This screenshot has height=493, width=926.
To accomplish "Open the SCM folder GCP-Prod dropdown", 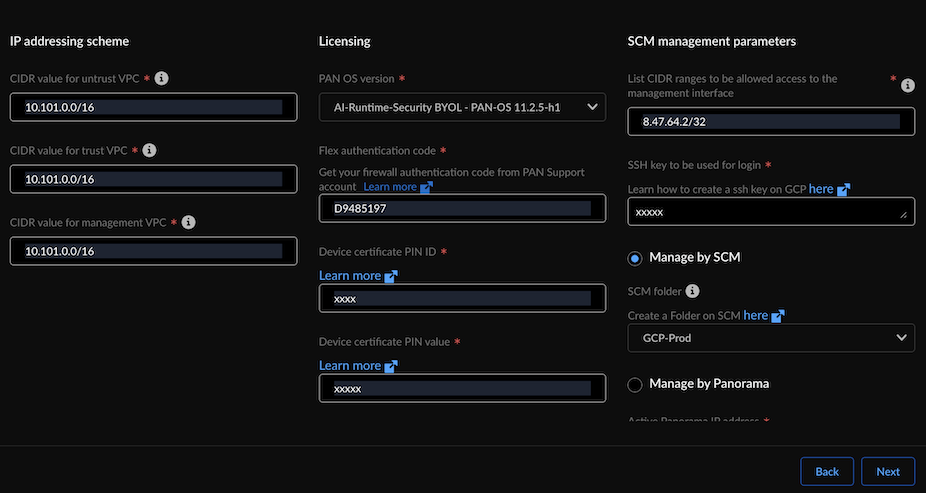I will coord(771,338).
